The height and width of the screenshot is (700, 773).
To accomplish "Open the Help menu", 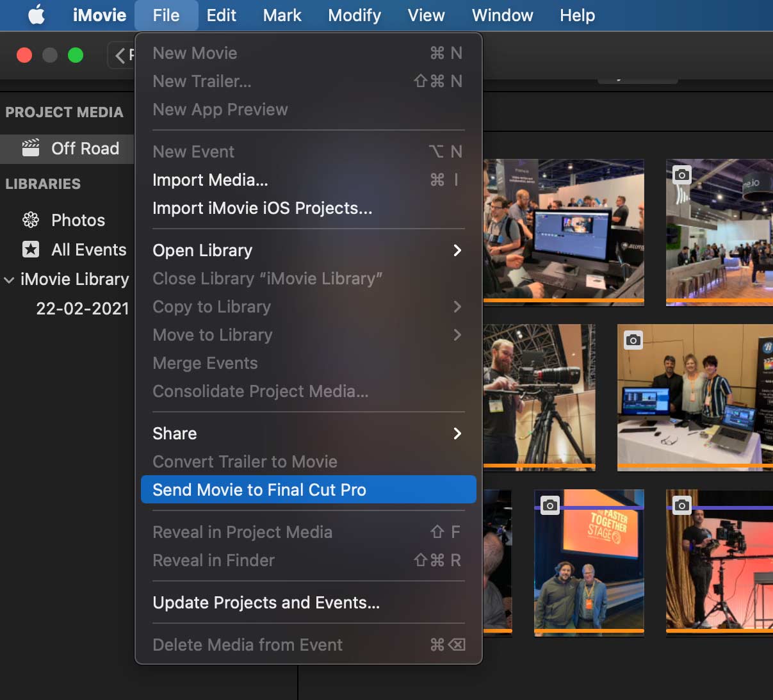I will tap(577, 15).
